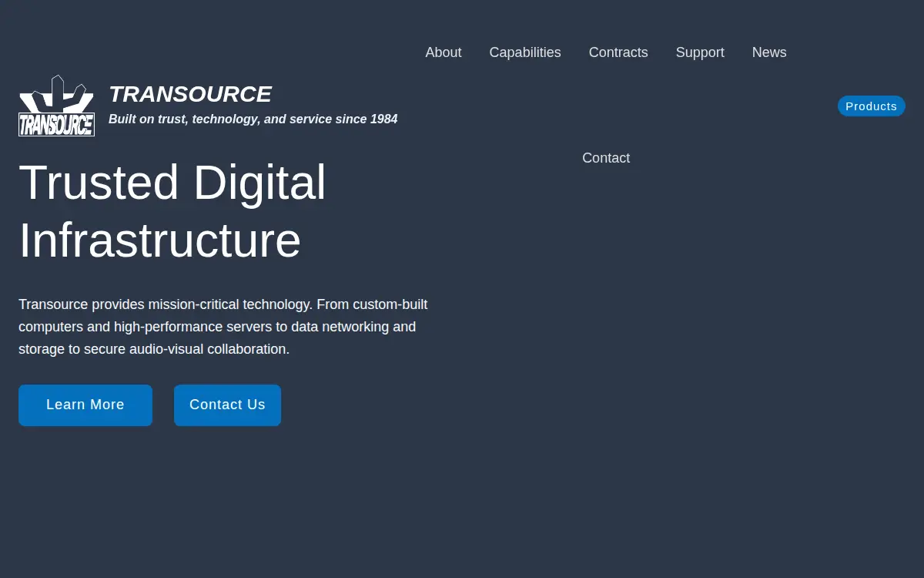The image size is (924, 578).
Task: Open the Support menu item
Action: (700, 52)
